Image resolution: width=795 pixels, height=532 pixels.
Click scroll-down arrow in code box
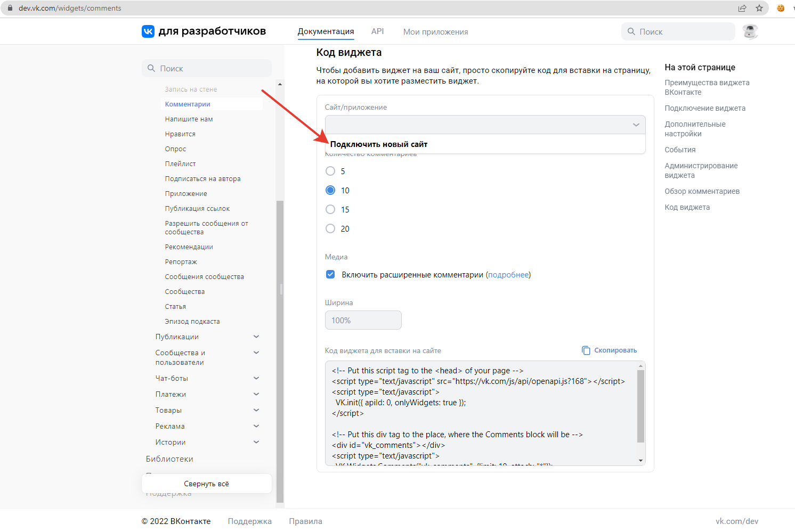641,461
